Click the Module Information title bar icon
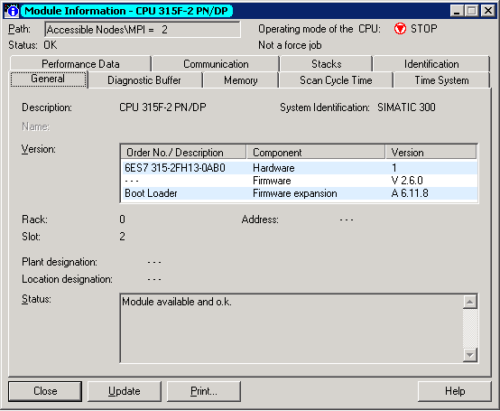This screenshot has width=500, height=411. [12, 11]
